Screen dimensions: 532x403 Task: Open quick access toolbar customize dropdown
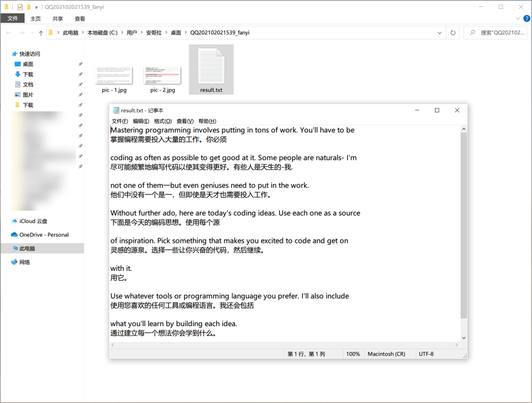click(x=36, y=7)
